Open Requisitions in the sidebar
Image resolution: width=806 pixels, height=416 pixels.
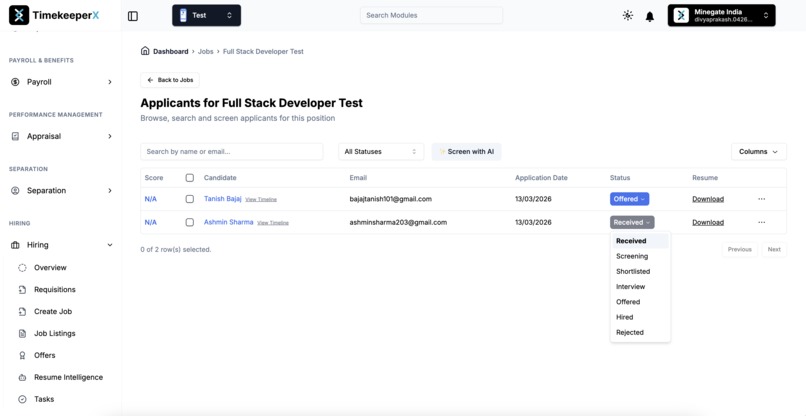pyautogui.click(x=55, y=290)
